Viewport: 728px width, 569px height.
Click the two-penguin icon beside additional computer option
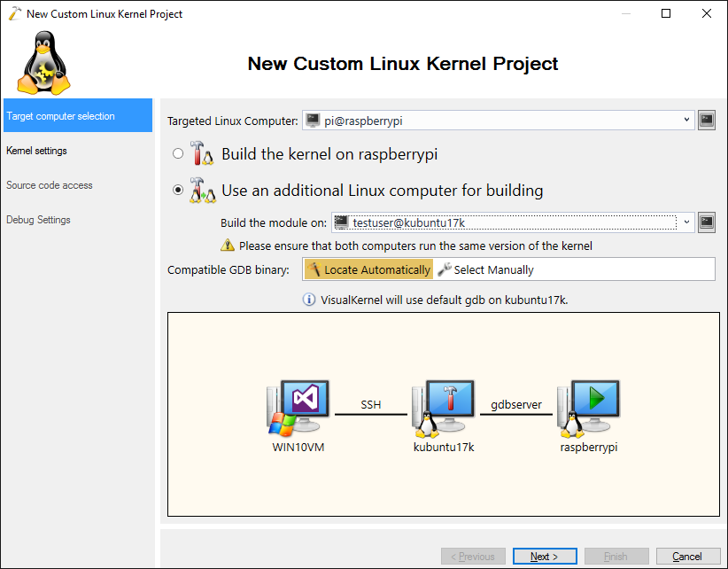[x=203, y=190]
